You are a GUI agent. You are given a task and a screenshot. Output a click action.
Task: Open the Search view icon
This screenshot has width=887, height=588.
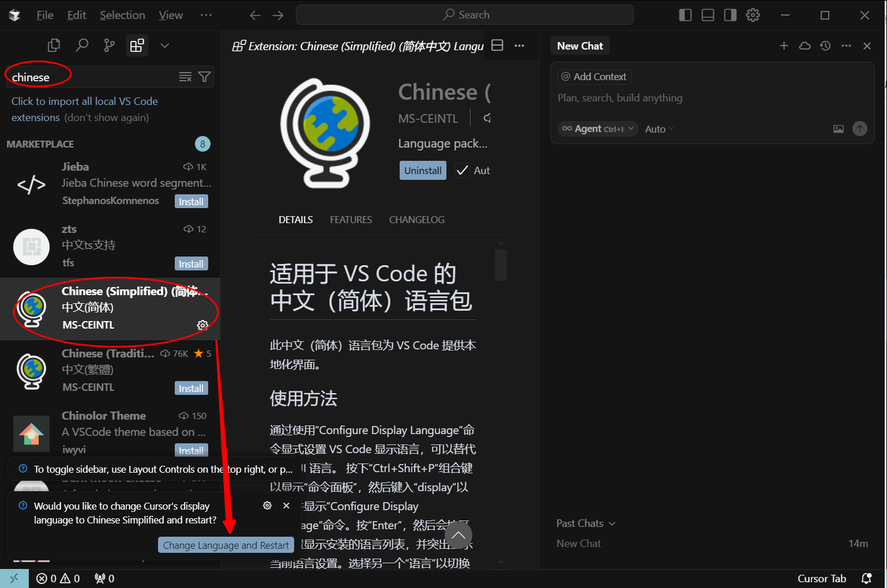[82, 45]
